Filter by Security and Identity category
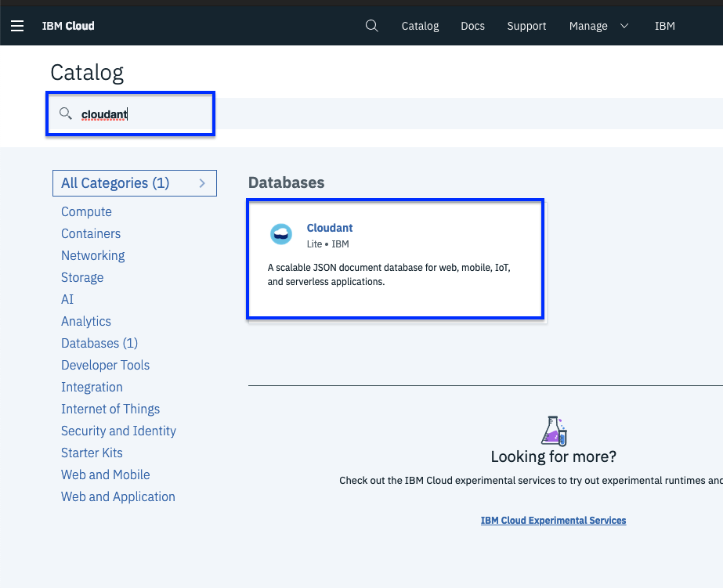723x588 pixels. coord(118,431)
